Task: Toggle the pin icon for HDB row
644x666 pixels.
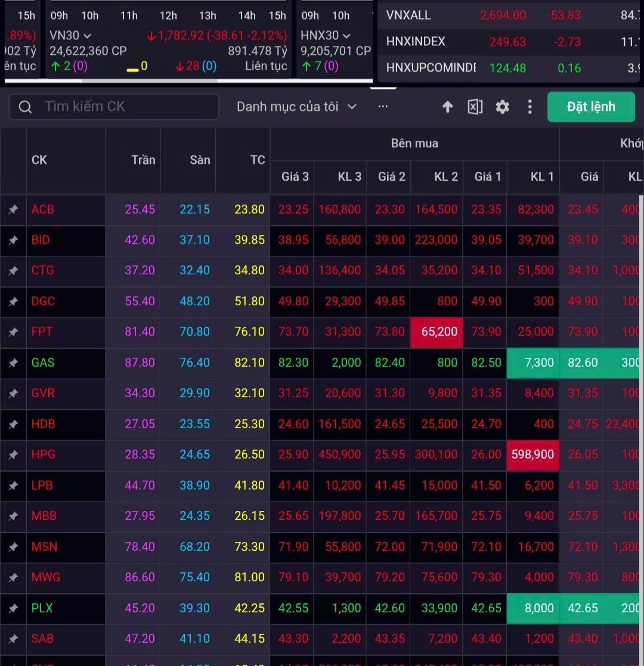Action: pyautogui.click(x=13, y=424)
